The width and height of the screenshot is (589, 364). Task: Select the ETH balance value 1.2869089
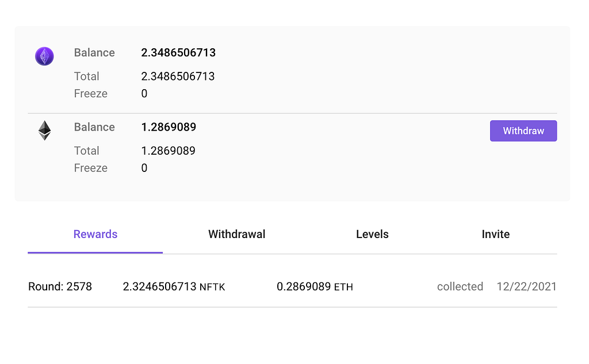click(169, 127)
